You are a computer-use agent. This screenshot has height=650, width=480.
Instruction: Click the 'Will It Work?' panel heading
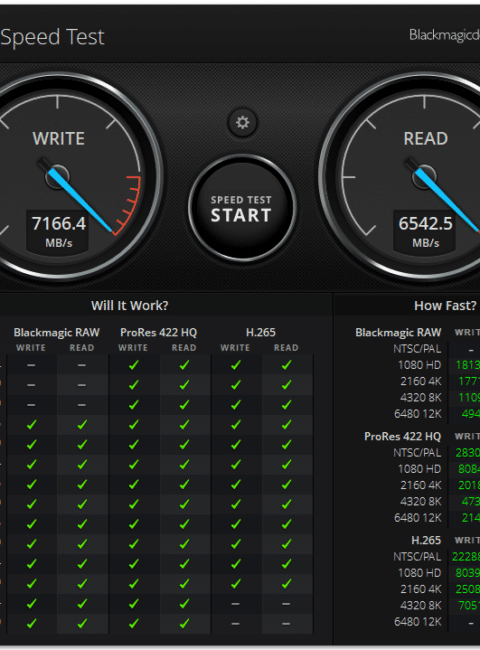(x=130, y=306)
